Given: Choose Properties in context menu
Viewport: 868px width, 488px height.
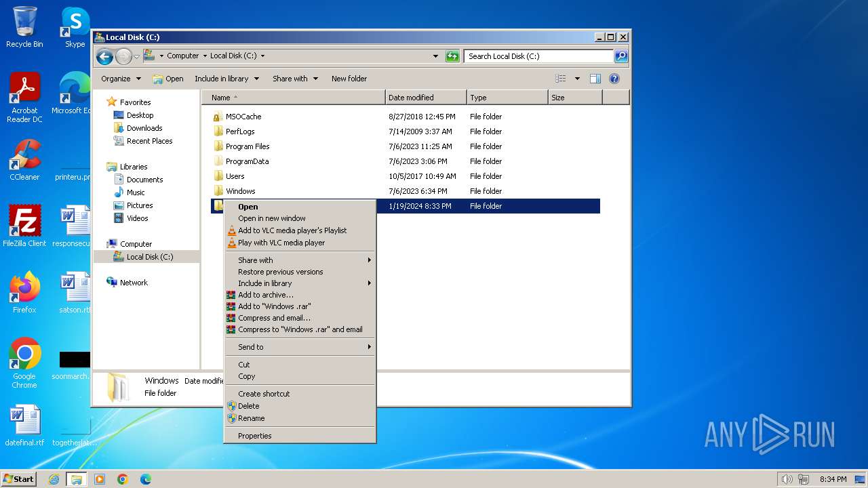Looking at the screenshot, I should 300,436.
